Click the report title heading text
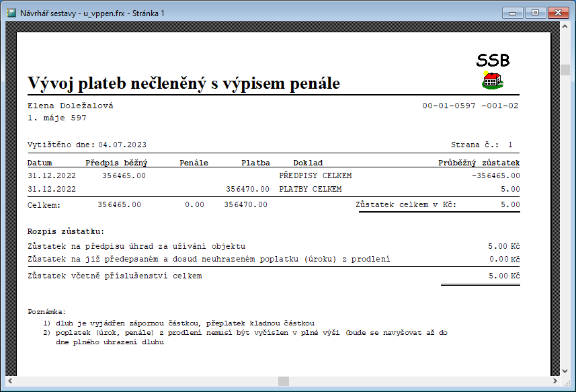This screenshot has width=576, height=392. (183, 83)
